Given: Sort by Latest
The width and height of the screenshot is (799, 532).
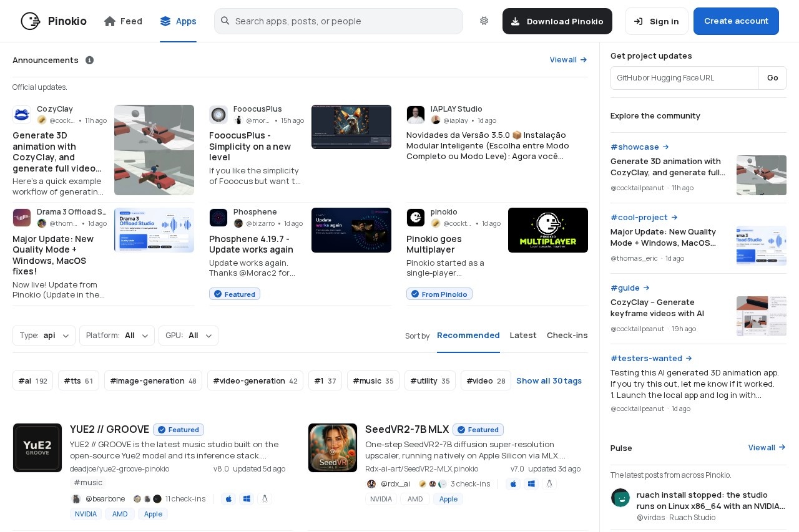Looking at the screenshot, I should 523,336.
